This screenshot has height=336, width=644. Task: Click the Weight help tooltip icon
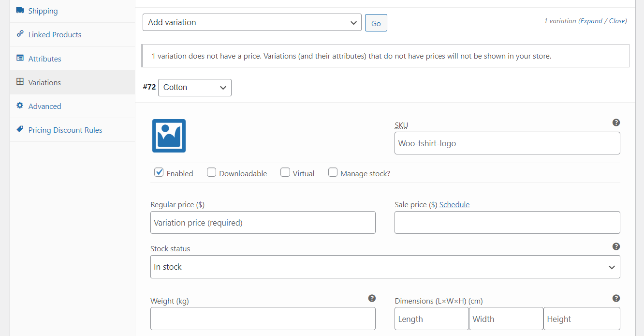[x=372, y=298]
